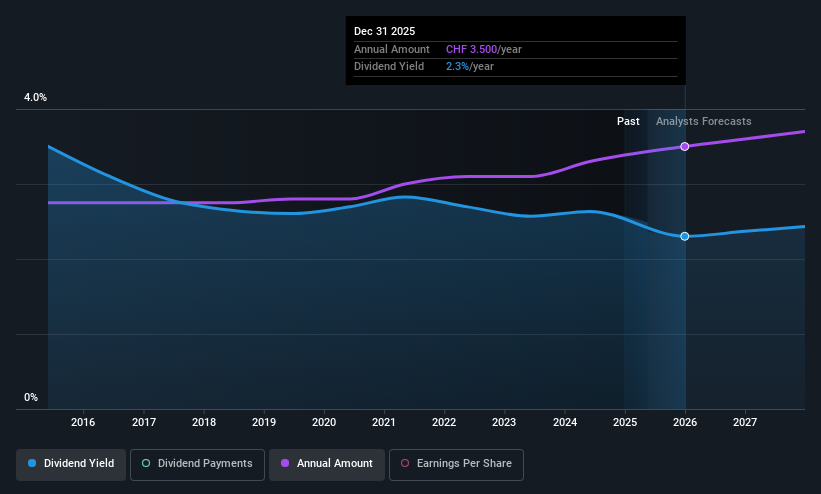Click the purple Annual Amount legend dot

tap(285, 463)
